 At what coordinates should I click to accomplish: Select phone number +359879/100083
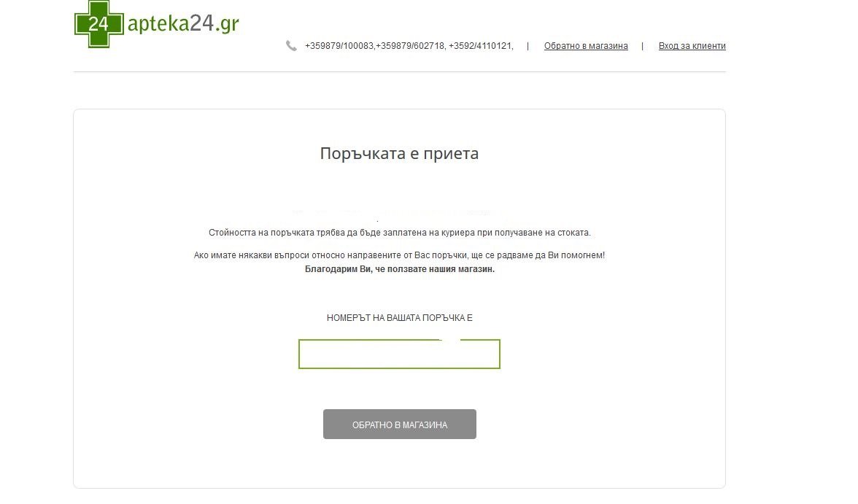(339, 46)
